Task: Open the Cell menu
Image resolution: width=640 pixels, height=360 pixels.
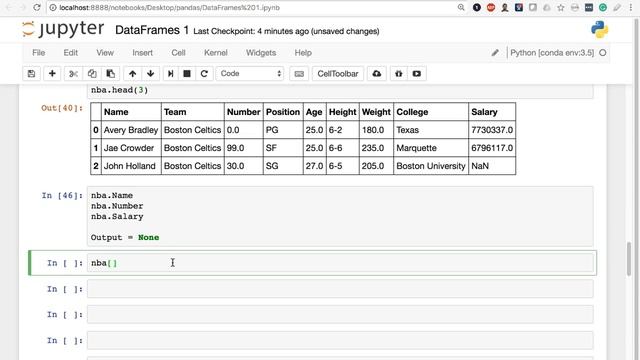Action: point(178,53)
